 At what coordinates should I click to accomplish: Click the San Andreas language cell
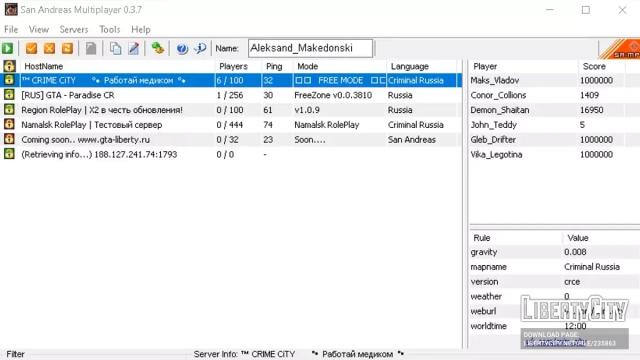pyautogui.click(x=412, y=139)
